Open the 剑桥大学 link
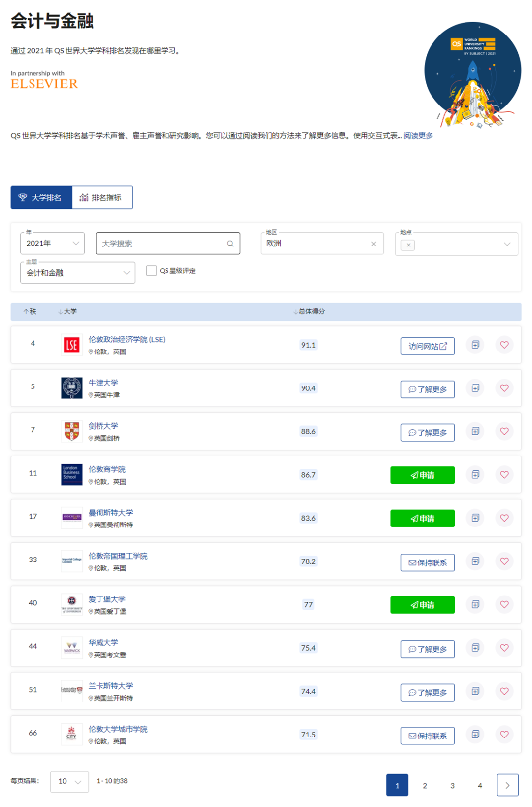532x807 pixels. (x=103, y=426)
